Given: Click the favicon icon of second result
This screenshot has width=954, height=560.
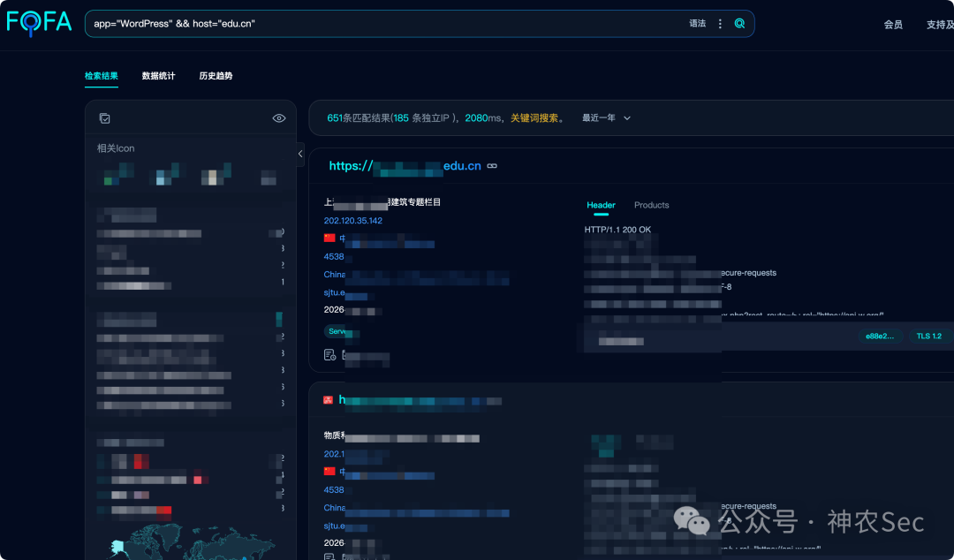Looking at the screenshot, I should tap(328, 400).
